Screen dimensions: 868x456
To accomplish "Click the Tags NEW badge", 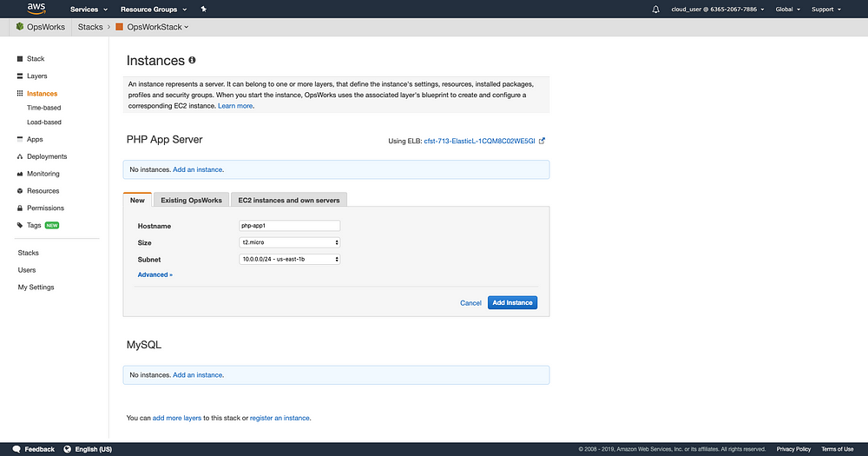I will (x=52, y=226).
